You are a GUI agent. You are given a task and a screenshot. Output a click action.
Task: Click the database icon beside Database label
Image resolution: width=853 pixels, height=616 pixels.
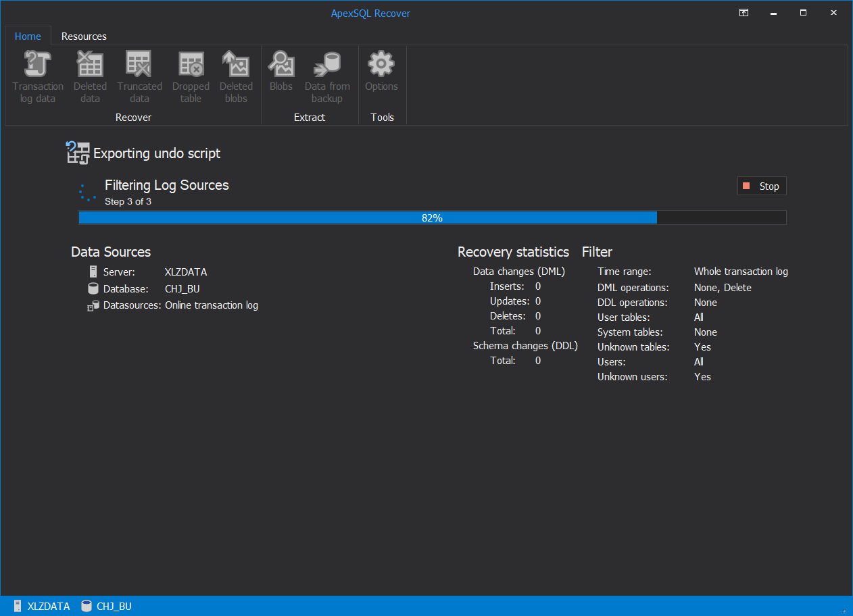pos(92,288)
